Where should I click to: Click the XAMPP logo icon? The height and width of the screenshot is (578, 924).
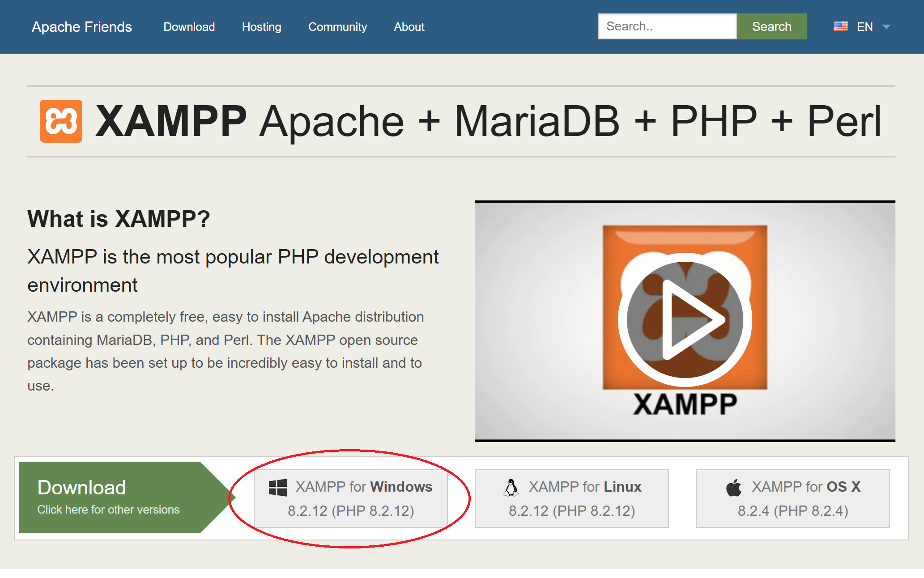point(62,120)
